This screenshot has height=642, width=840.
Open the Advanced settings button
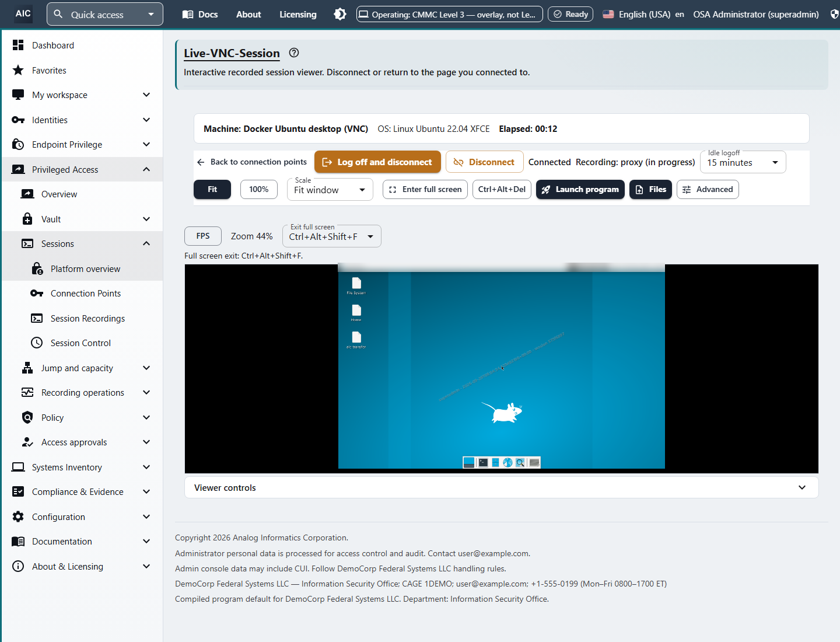click(x=708, y=189)
